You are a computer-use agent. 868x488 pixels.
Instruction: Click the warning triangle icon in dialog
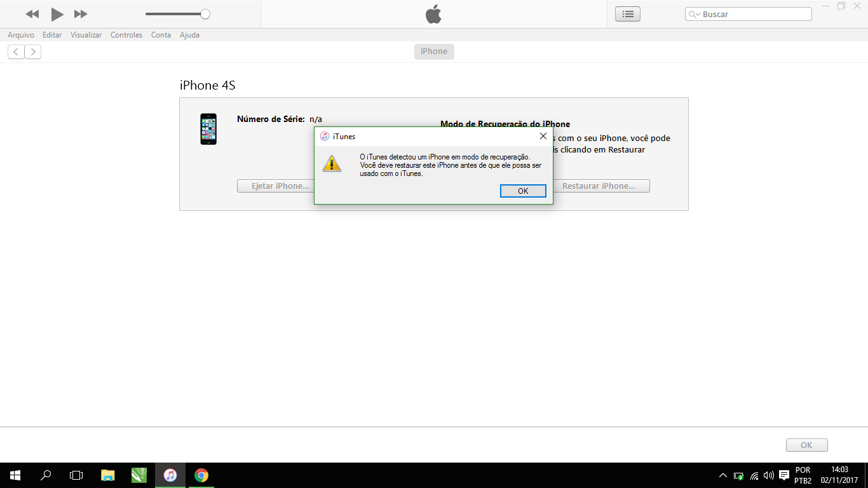(x=332, y=163)
